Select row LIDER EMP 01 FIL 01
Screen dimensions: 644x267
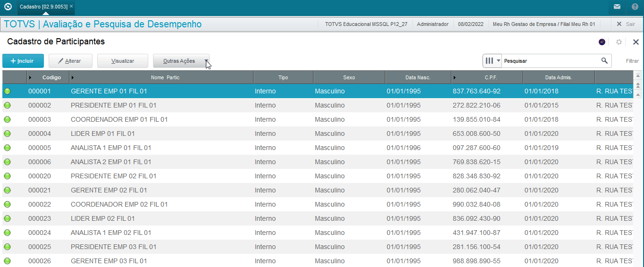click(317, 133)
